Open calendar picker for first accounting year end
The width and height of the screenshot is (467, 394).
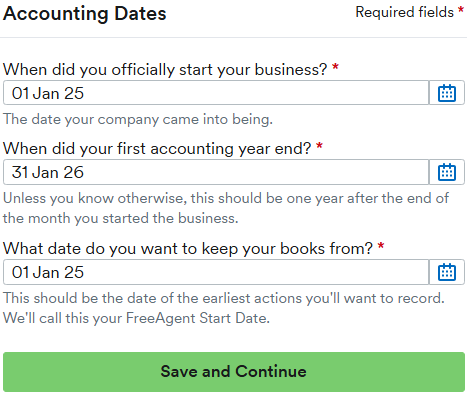pos(447,172)
